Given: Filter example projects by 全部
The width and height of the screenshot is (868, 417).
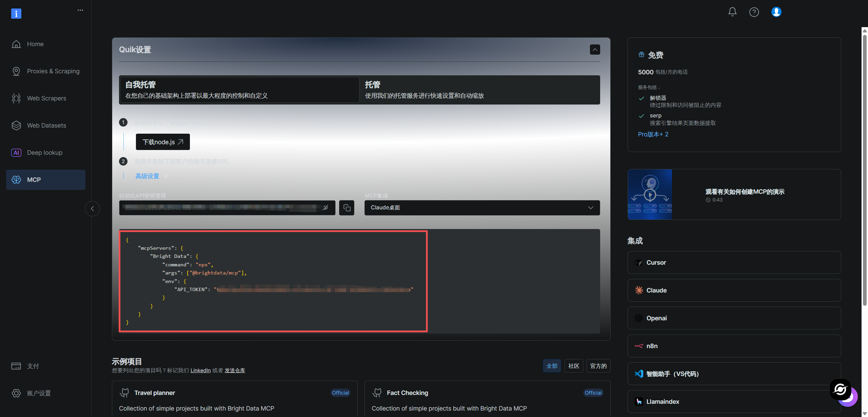Looking at the screenshot, I should tap(552, 366).
